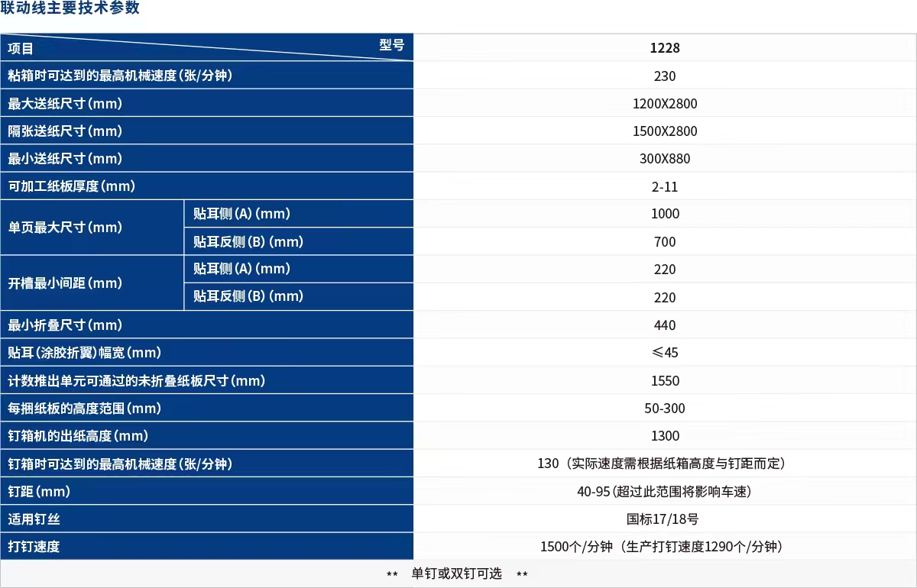Click the 钉距 row label
This screenshot has height=588, width=917.
point(38,492)
